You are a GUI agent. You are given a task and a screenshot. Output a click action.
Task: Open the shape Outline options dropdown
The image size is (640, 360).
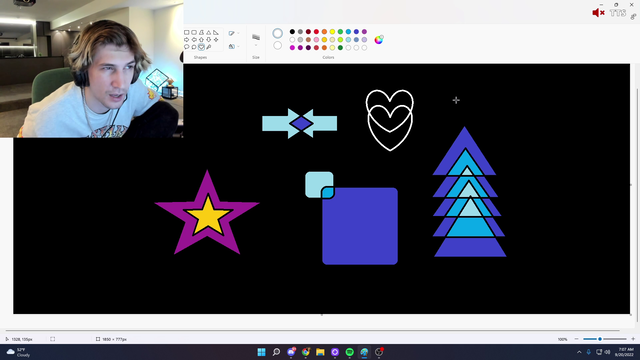[234, 33]
